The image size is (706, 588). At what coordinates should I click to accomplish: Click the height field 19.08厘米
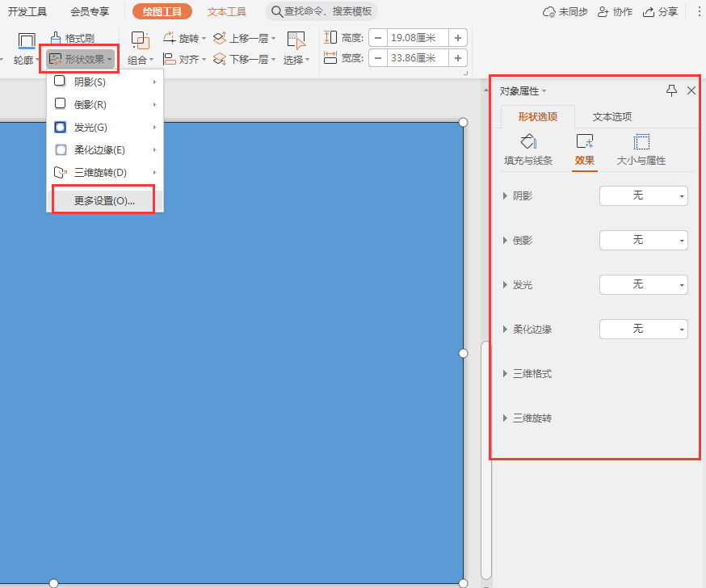[x=418, y=38]
